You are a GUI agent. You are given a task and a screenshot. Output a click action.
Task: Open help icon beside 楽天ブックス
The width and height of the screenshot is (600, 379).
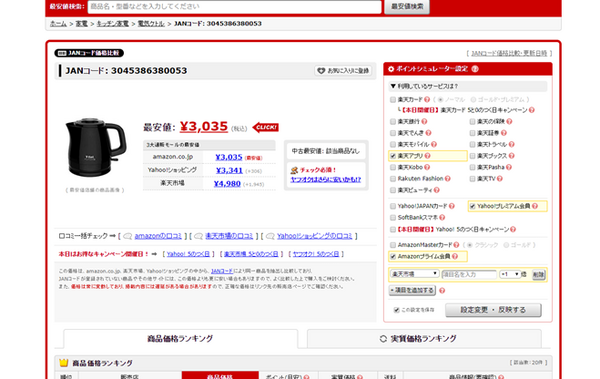point(512,156)
